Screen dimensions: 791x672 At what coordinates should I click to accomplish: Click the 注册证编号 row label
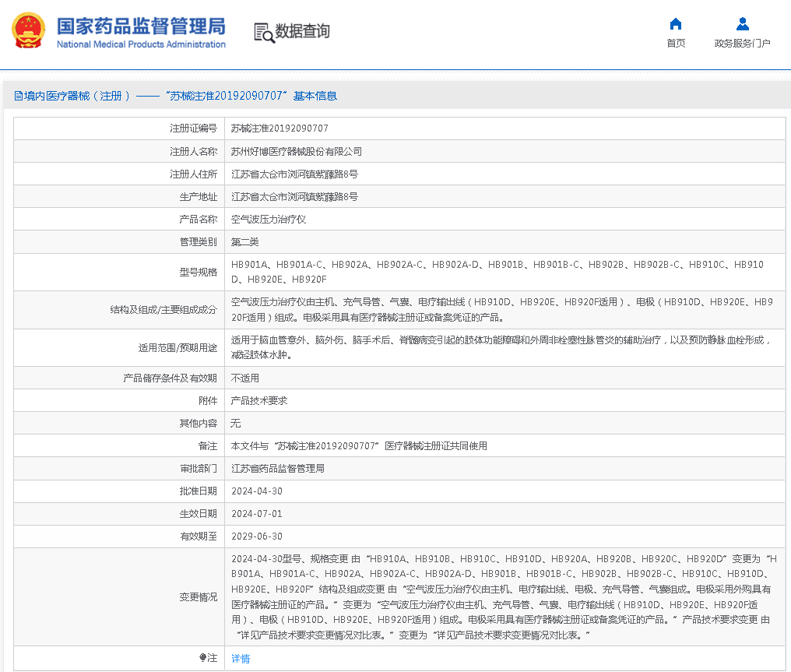point(193,128)
